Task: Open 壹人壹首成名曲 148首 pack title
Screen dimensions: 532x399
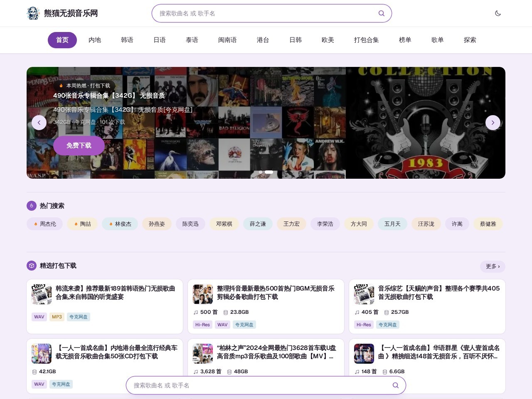Action: (x=439, y=352)
